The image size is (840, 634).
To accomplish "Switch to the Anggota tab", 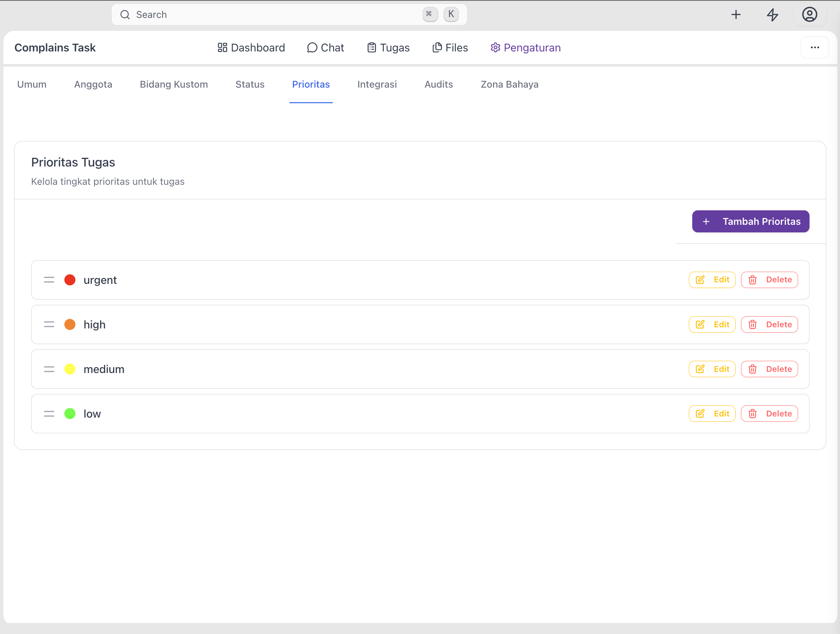I will [93, 84].
